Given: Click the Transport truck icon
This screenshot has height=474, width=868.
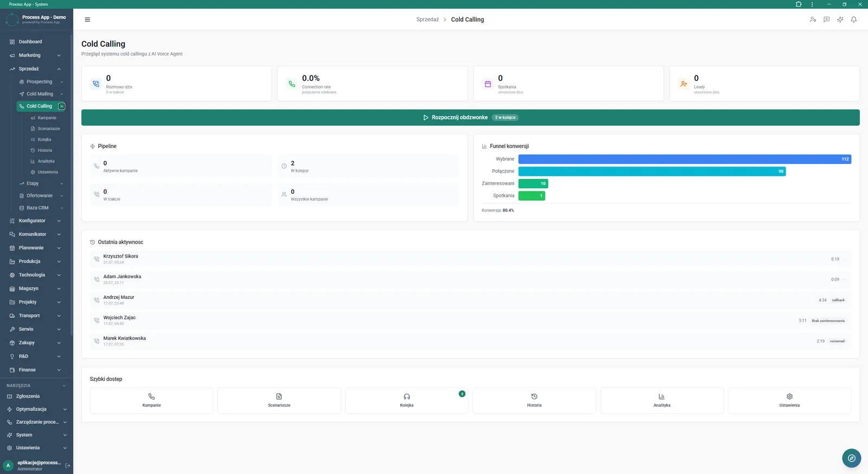Looking at the screenshot, I should [x=12, y=316].
